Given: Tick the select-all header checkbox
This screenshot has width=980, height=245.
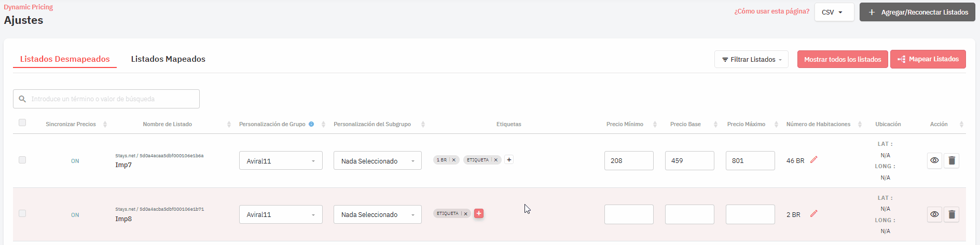Looking at the screenshot, I should [x=22, y=122].
